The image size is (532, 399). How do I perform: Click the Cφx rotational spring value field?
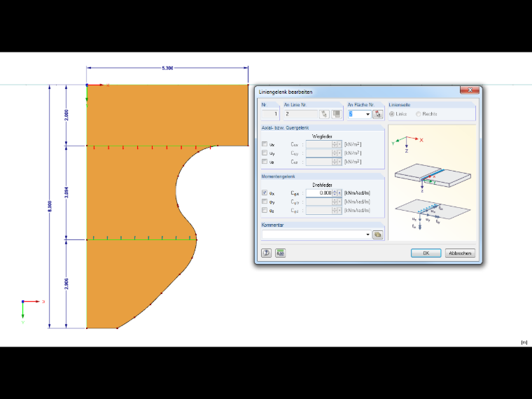click(x=319, y=192)
